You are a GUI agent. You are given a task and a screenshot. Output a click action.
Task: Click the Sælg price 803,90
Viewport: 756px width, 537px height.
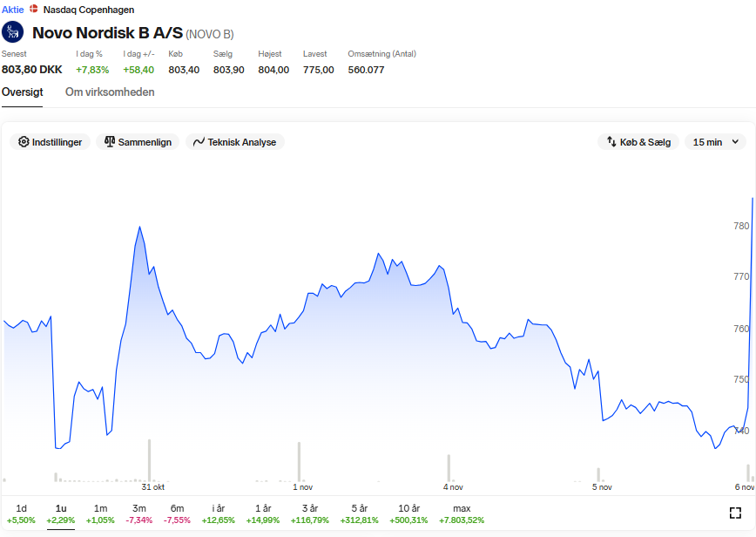(x=228, y=70)
